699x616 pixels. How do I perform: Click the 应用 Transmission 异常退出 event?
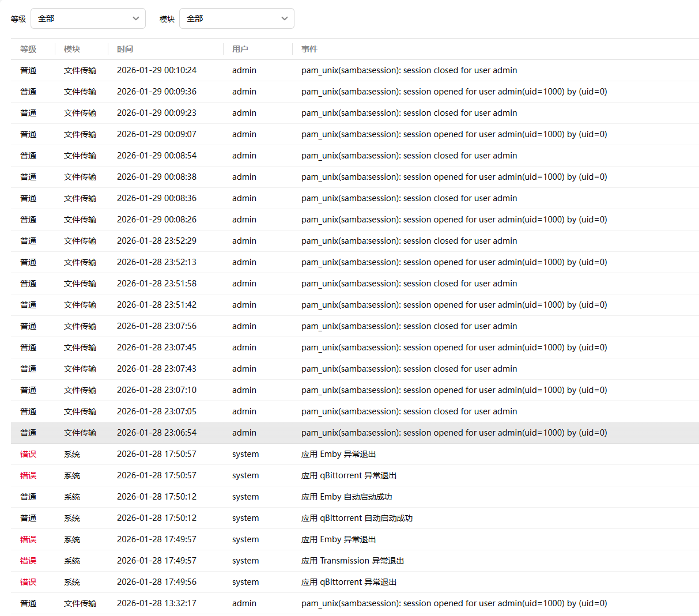353,561
